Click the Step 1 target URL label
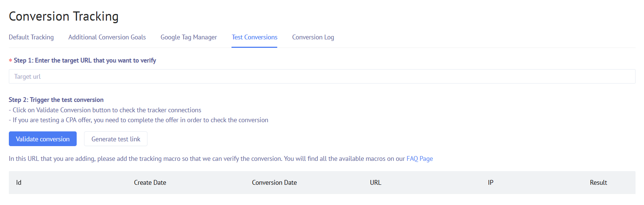 tap(85, 60)
